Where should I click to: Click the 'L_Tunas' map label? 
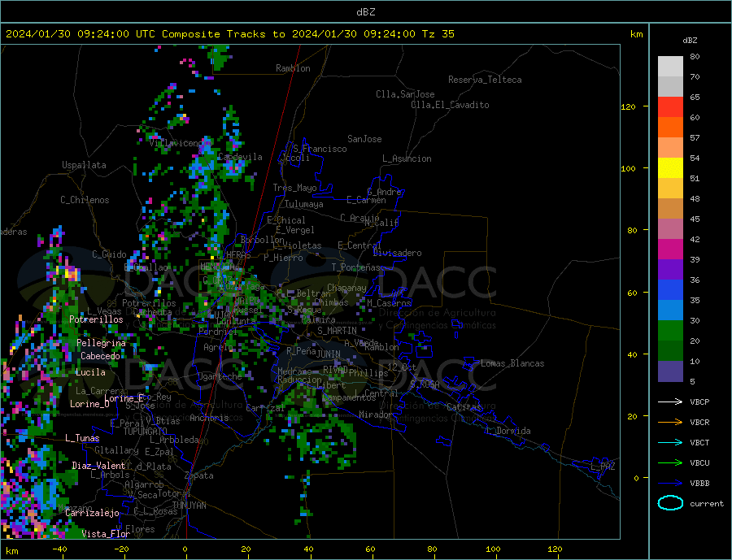82,438
